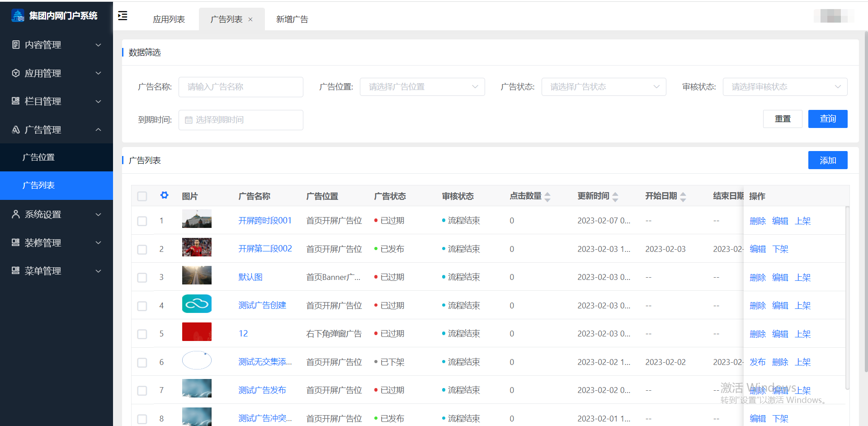The height and width of the screenshot is (426, 868).
Task: Expand the 内容管理 sidebar menu
Action: tap(57, 45)
